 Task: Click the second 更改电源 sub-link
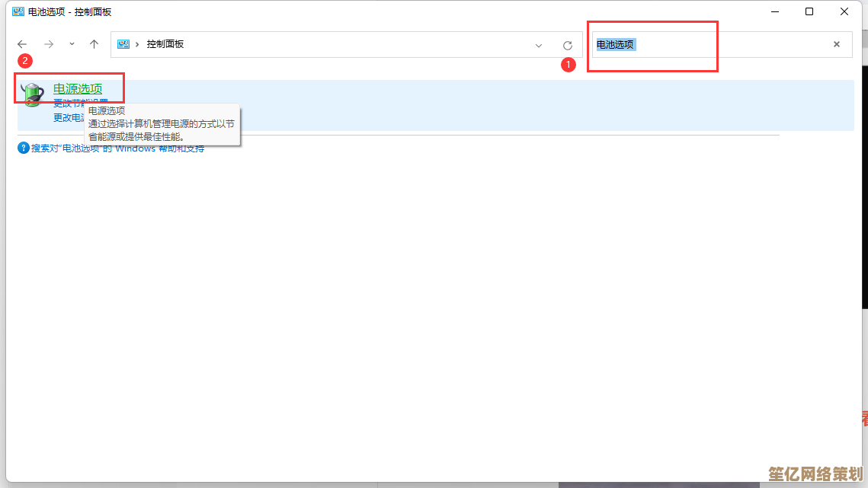[x=67, y=118]
